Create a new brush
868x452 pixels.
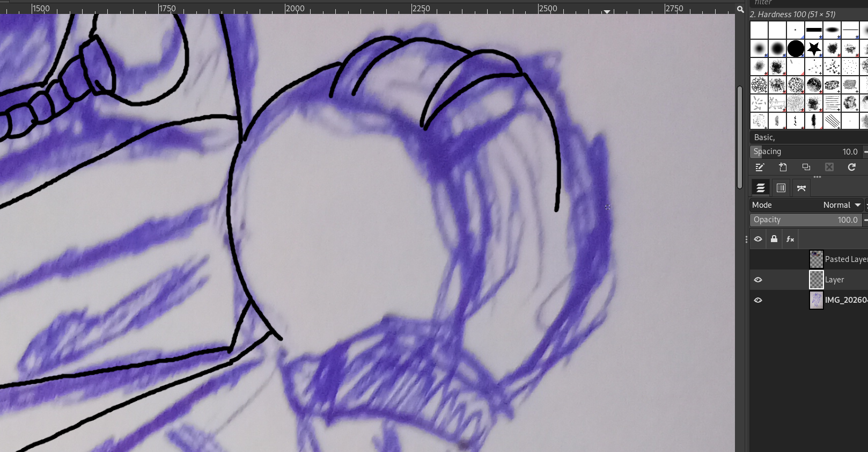(x=783, y=167)
